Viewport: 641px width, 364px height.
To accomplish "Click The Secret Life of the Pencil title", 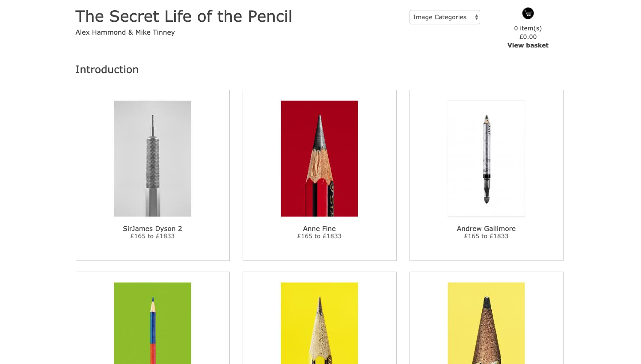I will (x=184, y=17).
